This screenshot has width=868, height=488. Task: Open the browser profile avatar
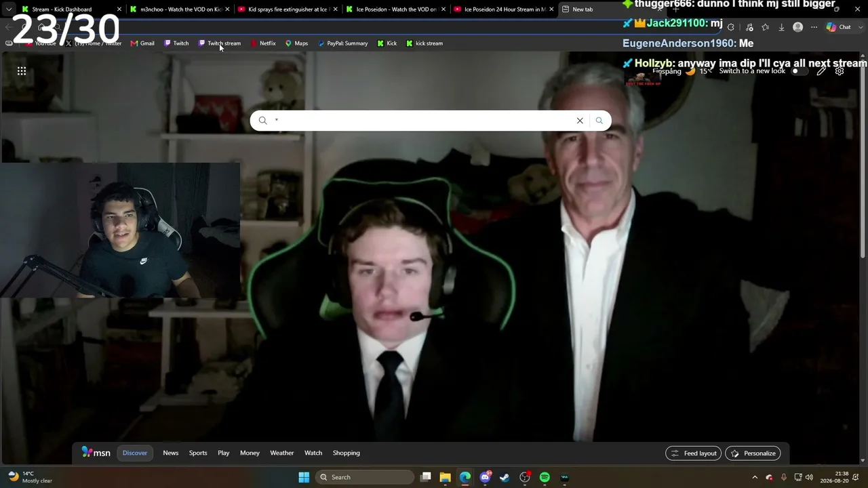pyautogui.click(x=798, y=27)
